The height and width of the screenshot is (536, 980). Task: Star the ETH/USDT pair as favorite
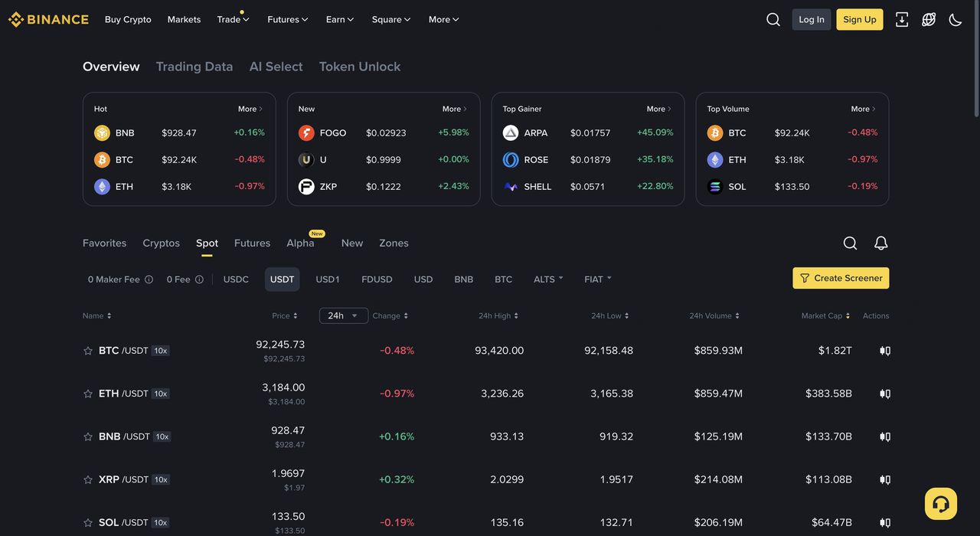(88, 394)
